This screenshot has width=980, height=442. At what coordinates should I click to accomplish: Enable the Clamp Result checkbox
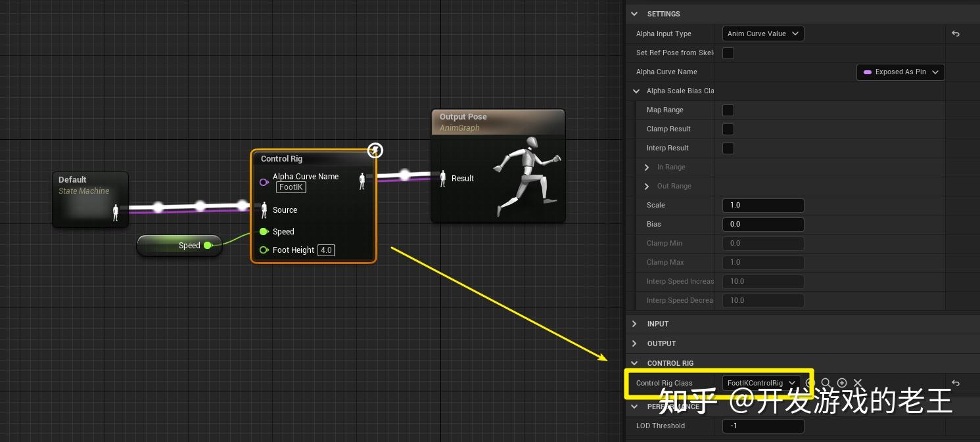point(728,129)
